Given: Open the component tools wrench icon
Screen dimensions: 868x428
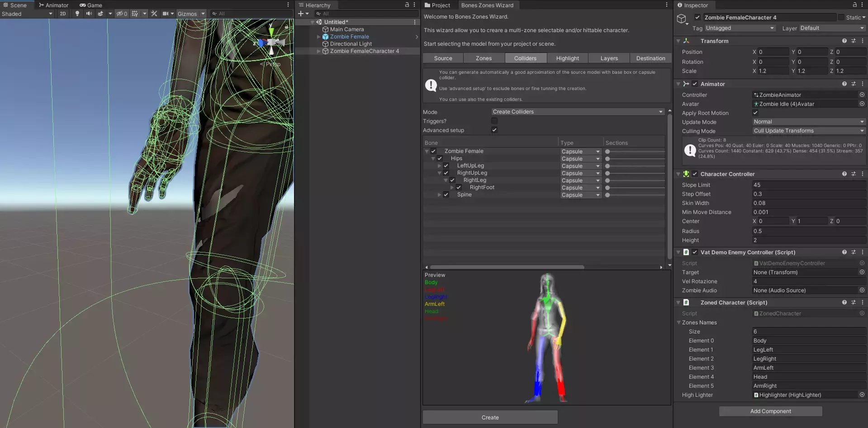Looking at the screenshot, I should click(154, 14).
